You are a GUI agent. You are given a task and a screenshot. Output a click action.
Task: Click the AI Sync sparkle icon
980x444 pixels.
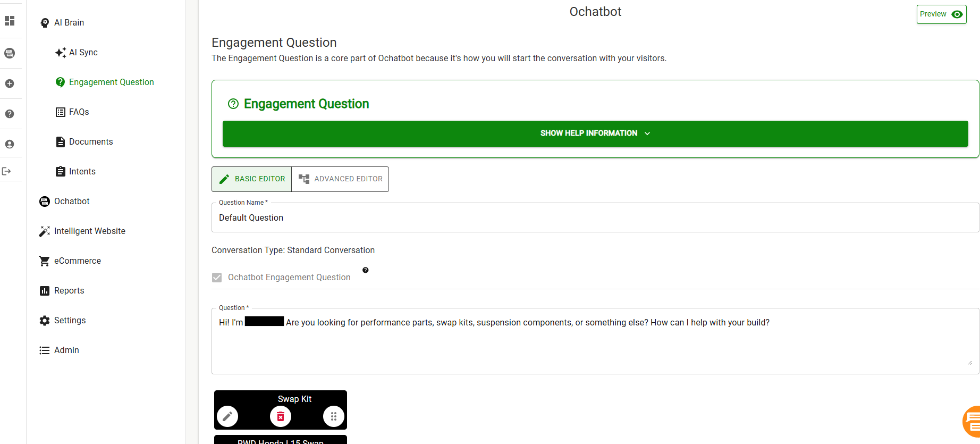pos(61,53)
